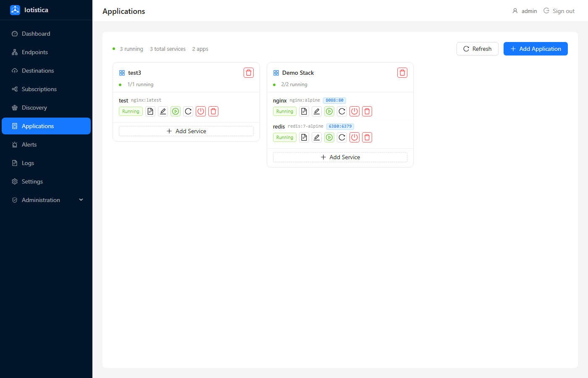Screen dimensions: 588x378
Task: Restart the test service
Action: pyautogui.click(x=188, y=111)
